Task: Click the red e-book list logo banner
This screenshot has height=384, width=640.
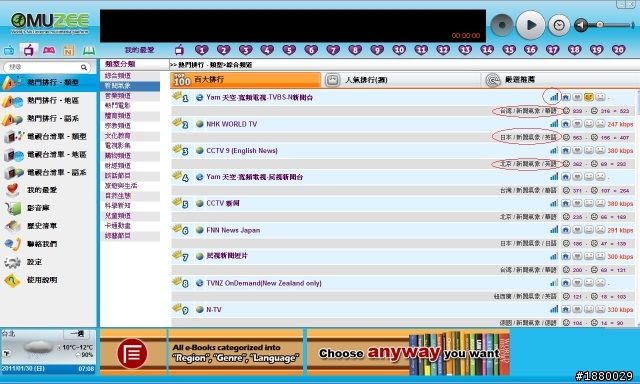Action: tap(133, 353)
